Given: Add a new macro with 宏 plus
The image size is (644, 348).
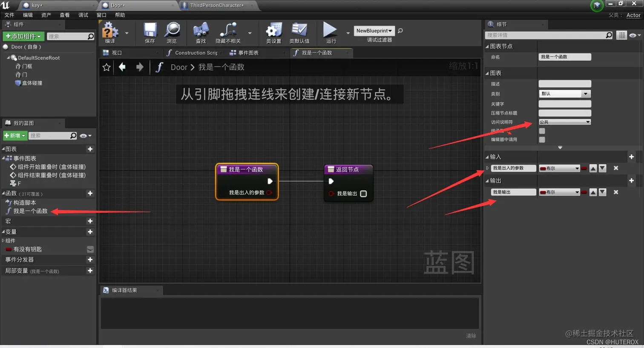Looking at the screenshot, I should tap(90, 221).
